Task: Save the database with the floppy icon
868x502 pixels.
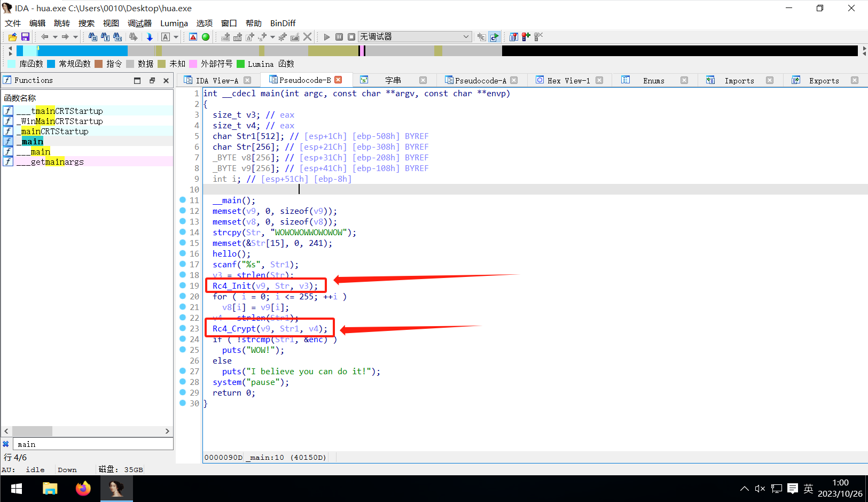Action: pyautogui.click(x=25, y=37)
